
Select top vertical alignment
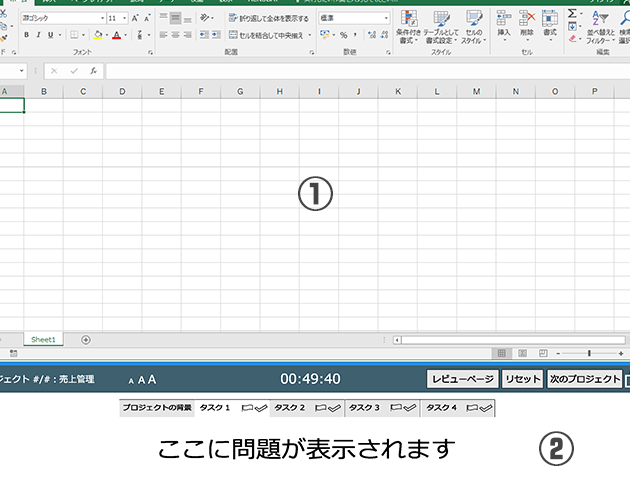(163, 18)
